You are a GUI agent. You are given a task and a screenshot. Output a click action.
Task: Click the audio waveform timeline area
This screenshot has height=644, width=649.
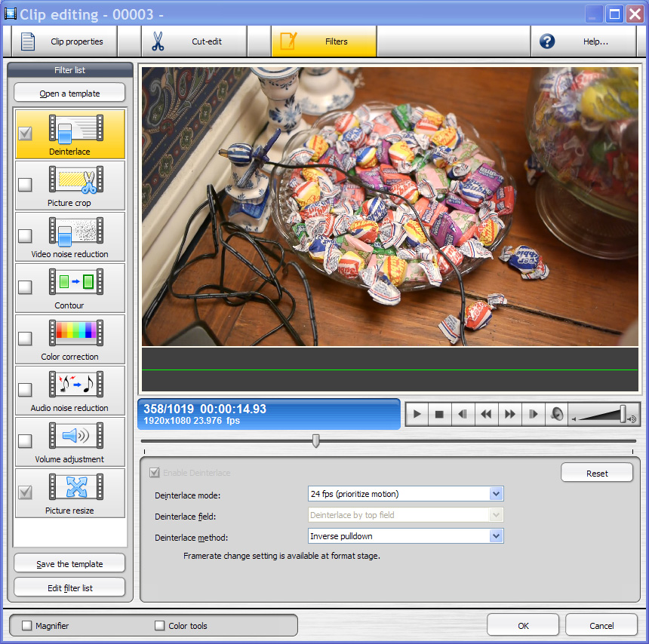click(x=390, y=370)
